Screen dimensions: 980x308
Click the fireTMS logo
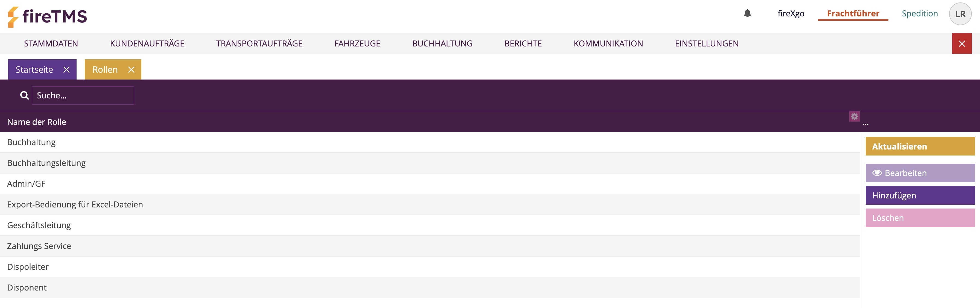pyautogui.click(x=48, y=17)
